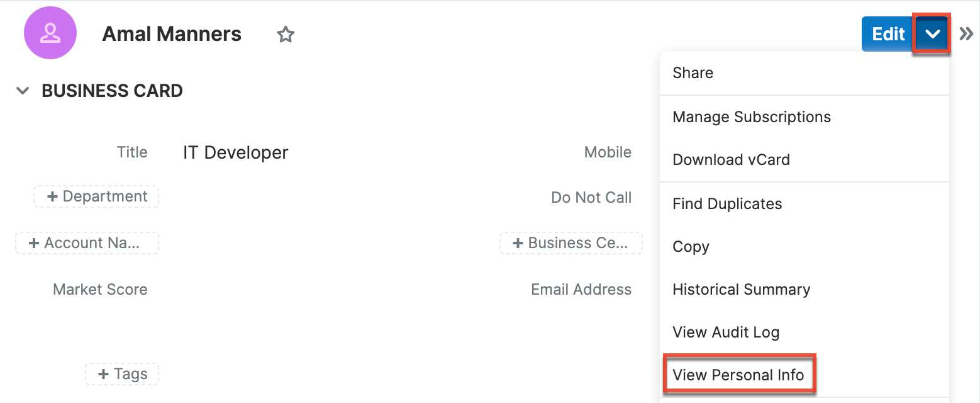View the Audit Log
The height and width of the screenshot is (403, 980).
(726, 332)
